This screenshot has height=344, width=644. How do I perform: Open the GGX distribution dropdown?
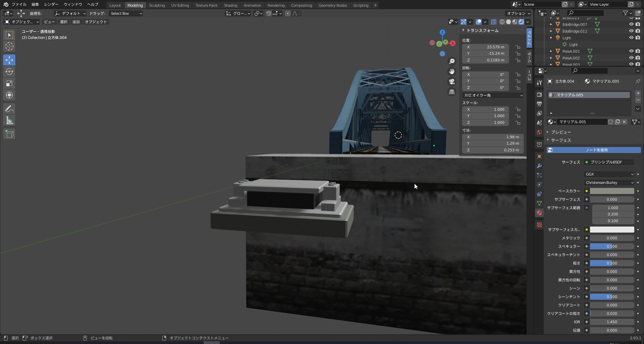point(609,174)
